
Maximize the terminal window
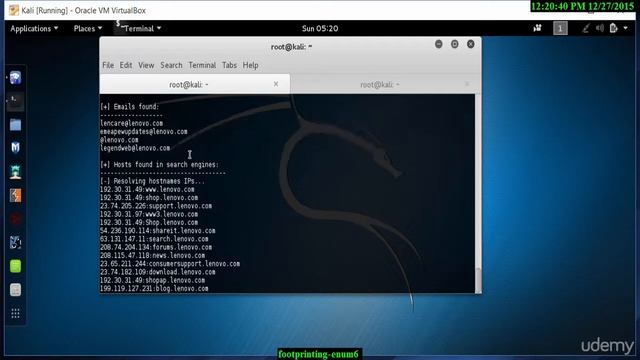click(455, 44)
